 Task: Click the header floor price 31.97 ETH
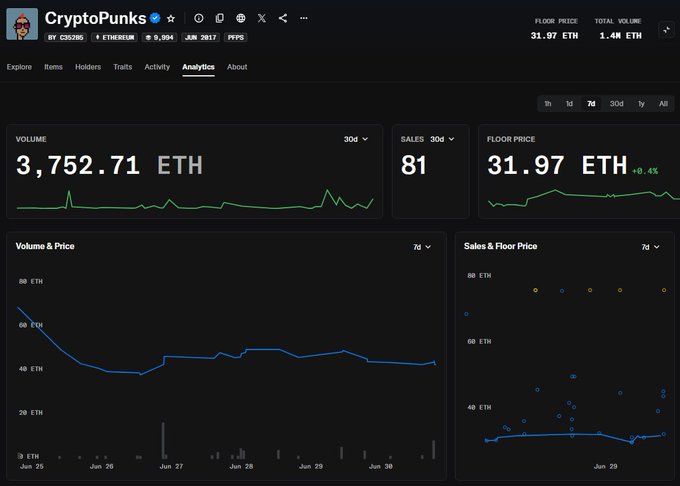tap(554, 36)
